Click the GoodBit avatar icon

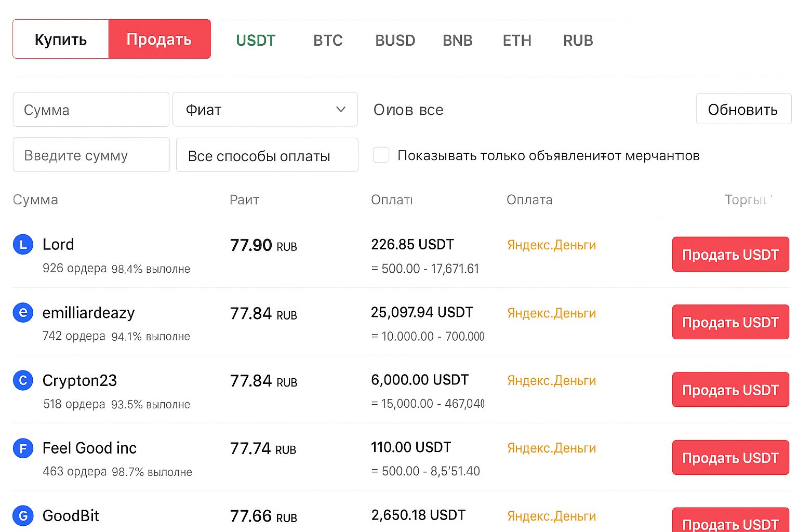[x=23, y=515]
